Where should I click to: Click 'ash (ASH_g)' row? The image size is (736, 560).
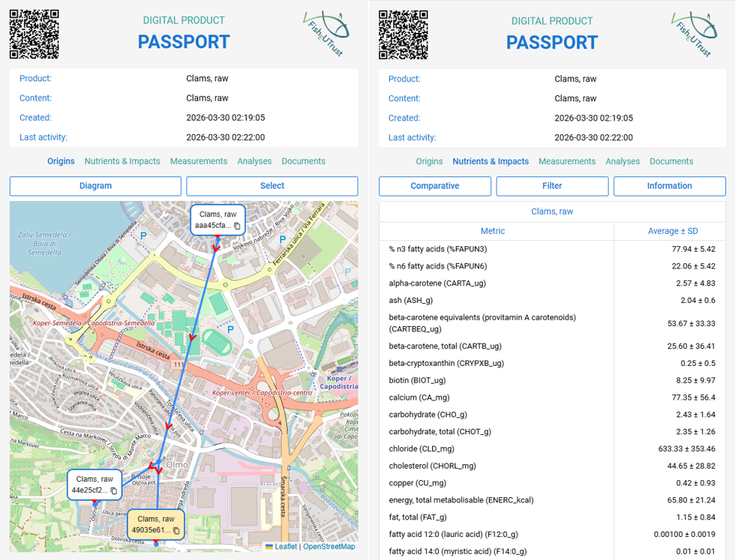click(x=552, y=300)
